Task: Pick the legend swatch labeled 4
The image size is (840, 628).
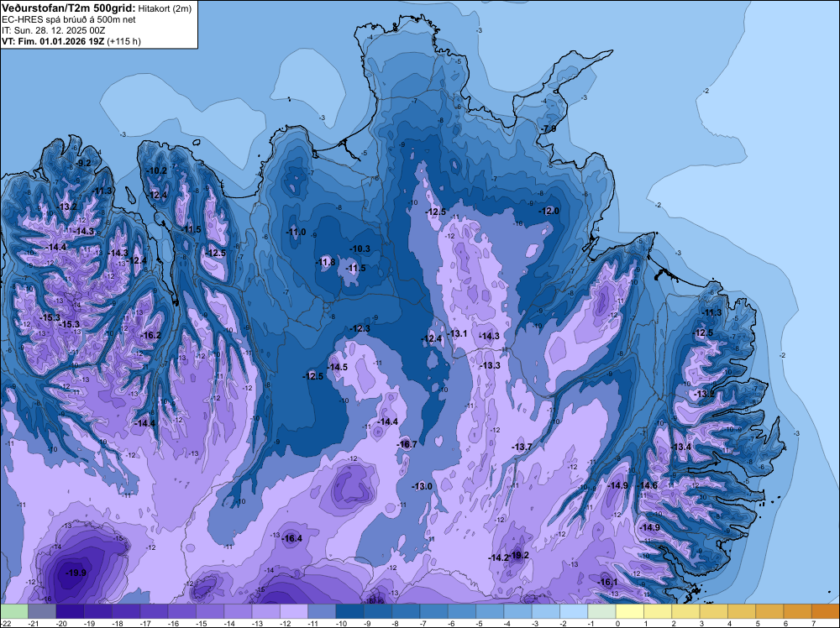Action: (742, 611)
